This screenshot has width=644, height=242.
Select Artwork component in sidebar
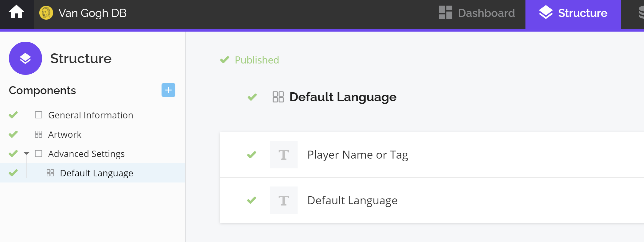click(64, 134)
